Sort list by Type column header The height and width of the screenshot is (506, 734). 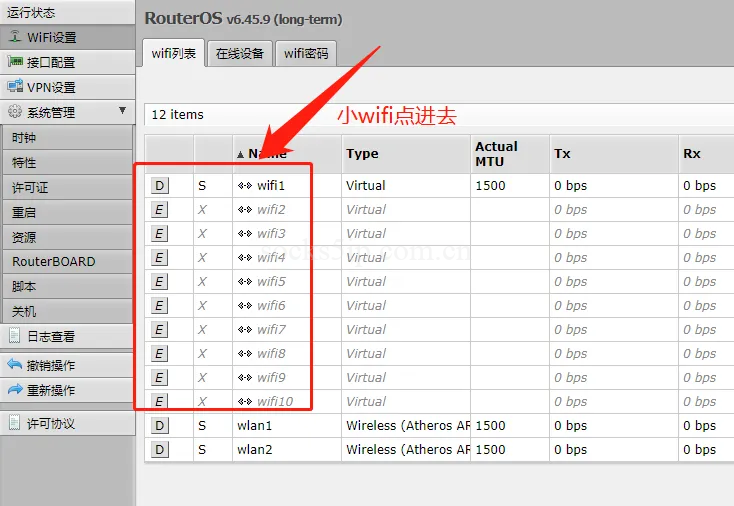click(362, 154)
